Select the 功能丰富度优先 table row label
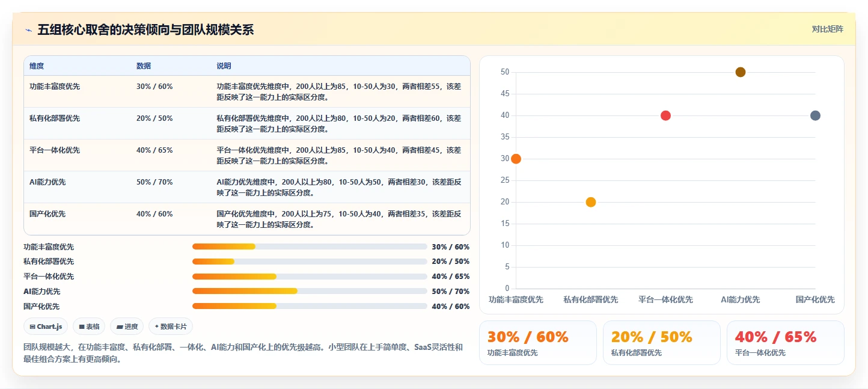 pos(55,87)
